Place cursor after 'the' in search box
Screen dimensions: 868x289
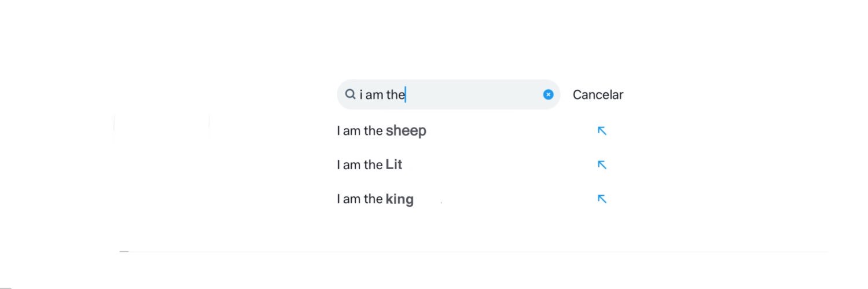pos(406,94)
